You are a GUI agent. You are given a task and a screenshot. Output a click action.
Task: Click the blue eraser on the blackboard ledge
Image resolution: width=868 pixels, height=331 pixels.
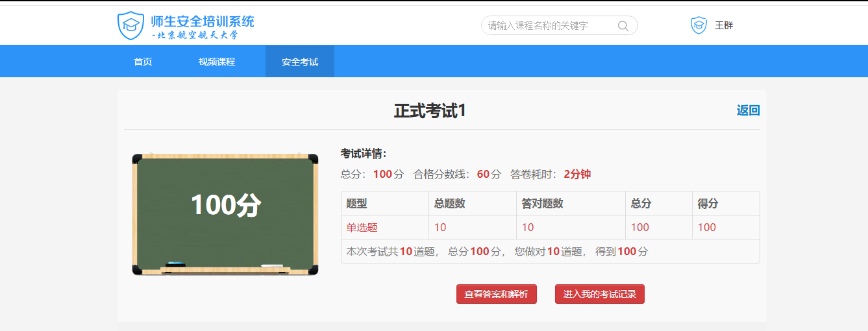[175, 264]
